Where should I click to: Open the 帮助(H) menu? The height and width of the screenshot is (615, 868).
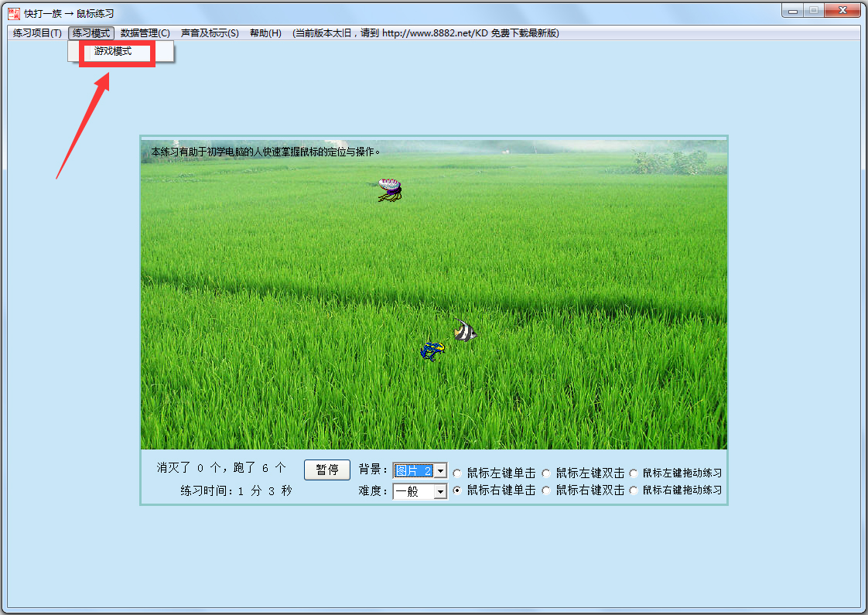[265, 32]
